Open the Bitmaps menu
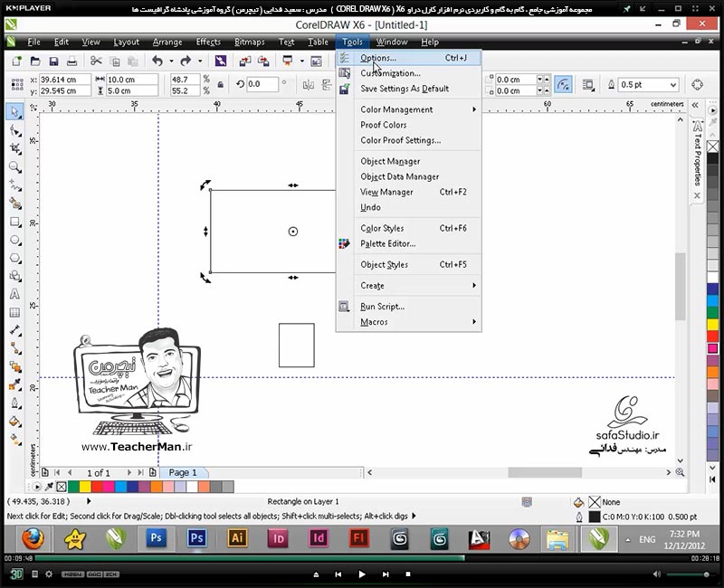 (250, 42)
